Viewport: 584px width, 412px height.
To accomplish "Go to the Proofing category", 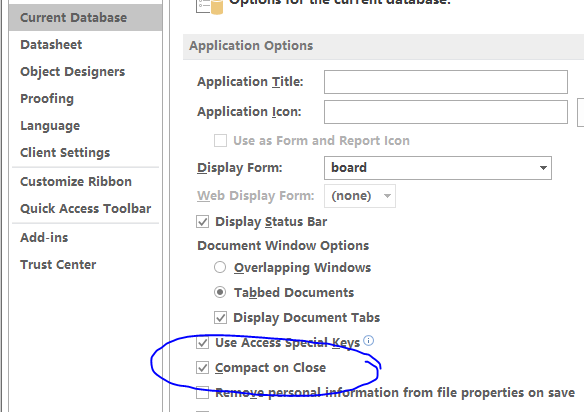I will pyautogui.click(x=47, y=99).
